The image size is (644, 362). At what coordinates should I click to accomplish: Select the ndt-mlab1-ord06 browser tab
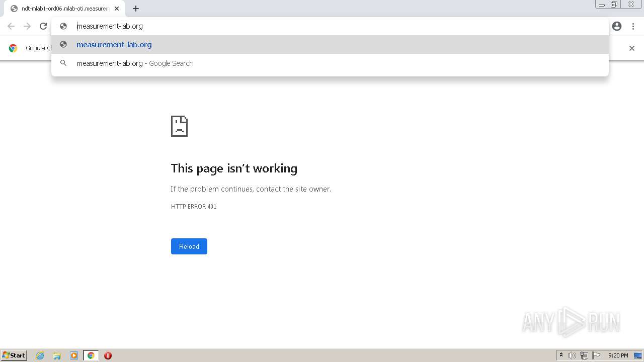tap(64, 9)
